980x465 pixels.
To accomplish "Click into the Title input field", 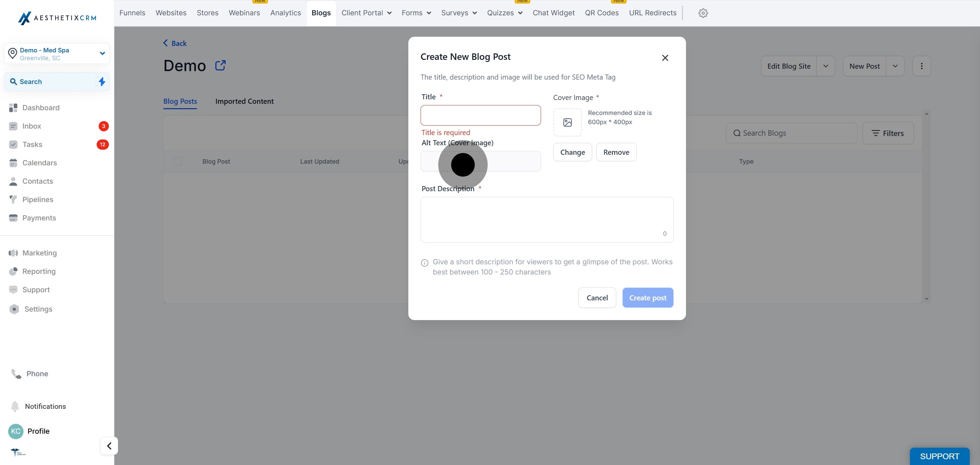I will tap(480, 115).
